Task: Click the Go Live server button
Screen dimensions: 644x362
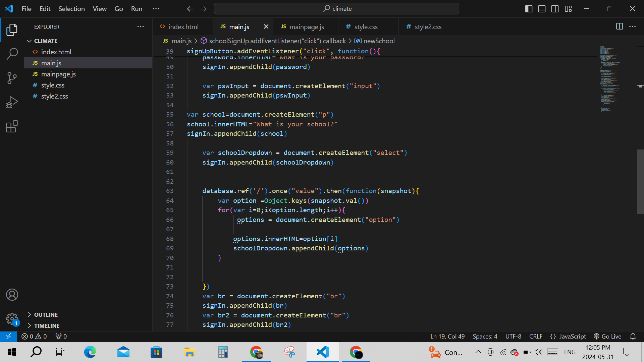Action: pyautogui.click(x=607, y=336)
